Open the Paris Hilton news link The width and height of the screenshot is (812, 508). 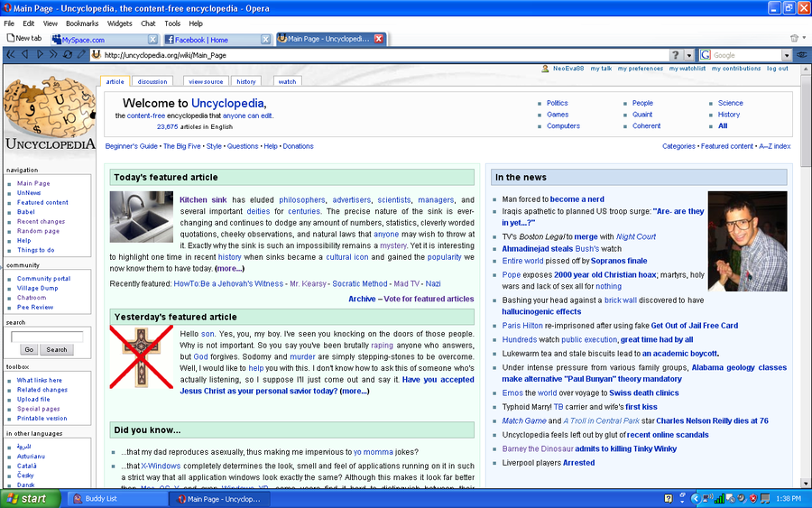[522, 326]
